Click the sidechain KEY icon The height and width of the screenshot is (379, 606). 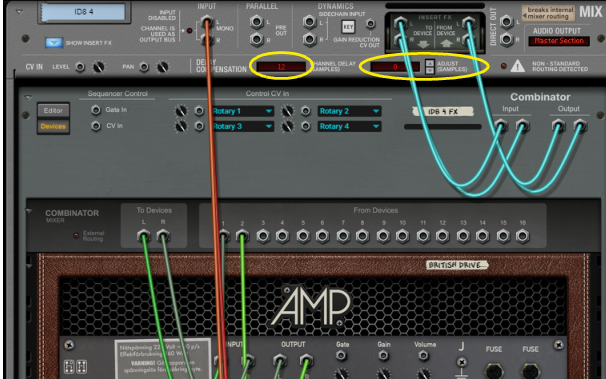tap(348, 27)
